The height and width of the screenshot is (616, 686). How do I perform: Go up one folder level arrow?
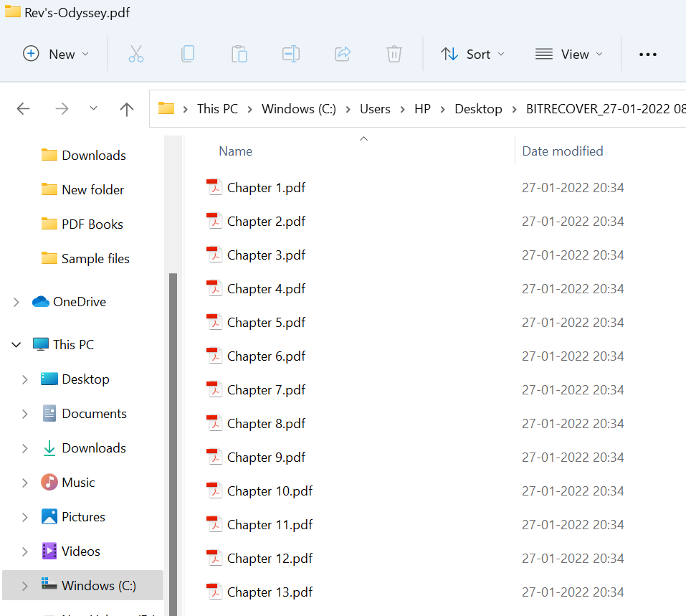click(x=127, y=109)
